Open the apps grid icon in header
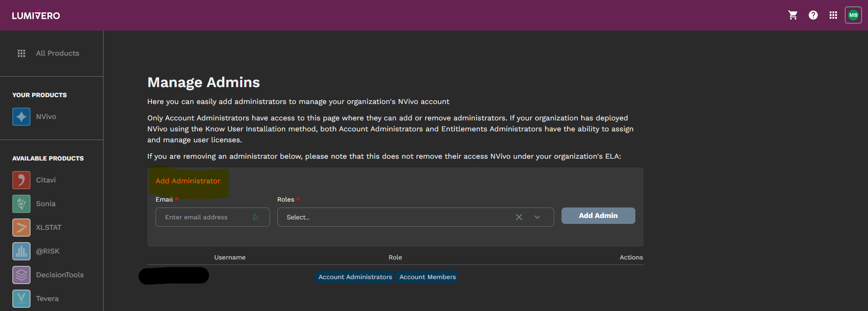Viewport: 868px width, 311px height. click(833, 15)
